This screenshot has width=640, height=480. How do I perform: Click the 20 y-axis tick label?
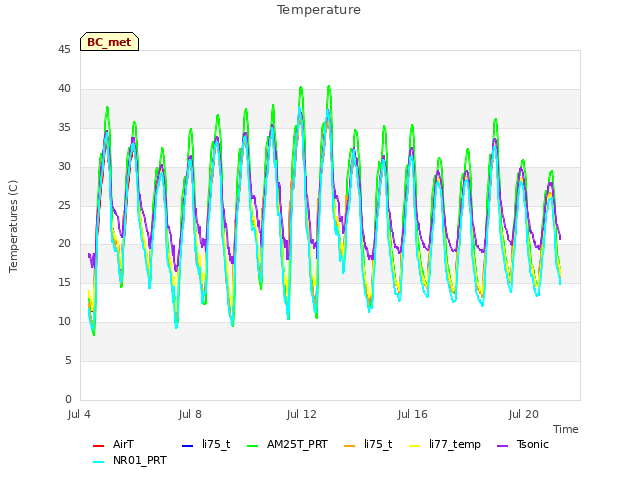64,244
